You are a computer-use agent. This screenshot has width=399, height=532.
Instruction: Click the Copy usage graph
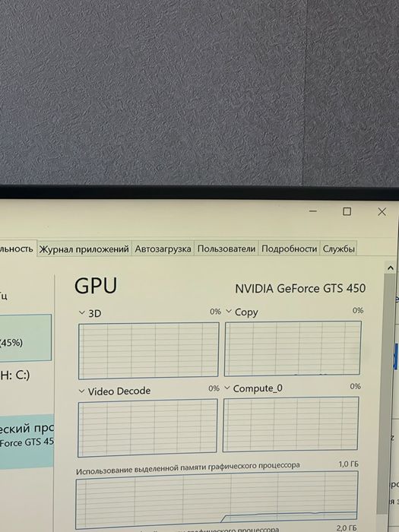pos(293,348)
